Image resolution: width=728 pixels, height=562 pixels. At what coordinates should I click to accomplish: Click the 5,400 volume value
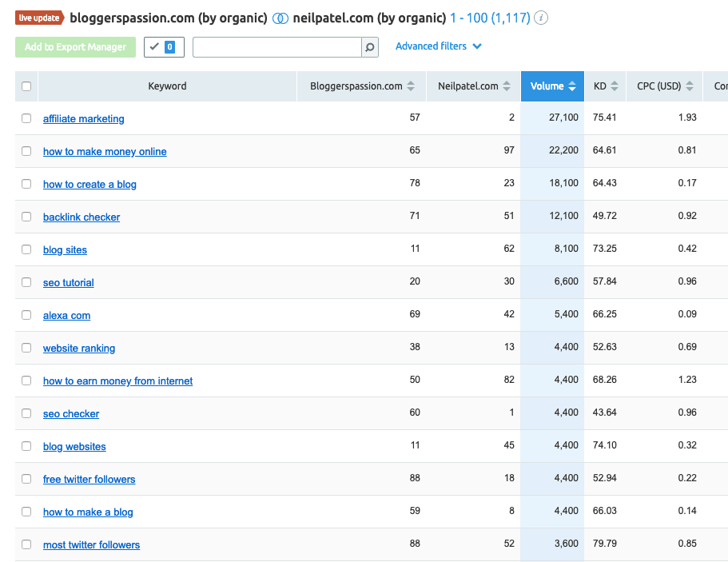(x=567, y=314)
